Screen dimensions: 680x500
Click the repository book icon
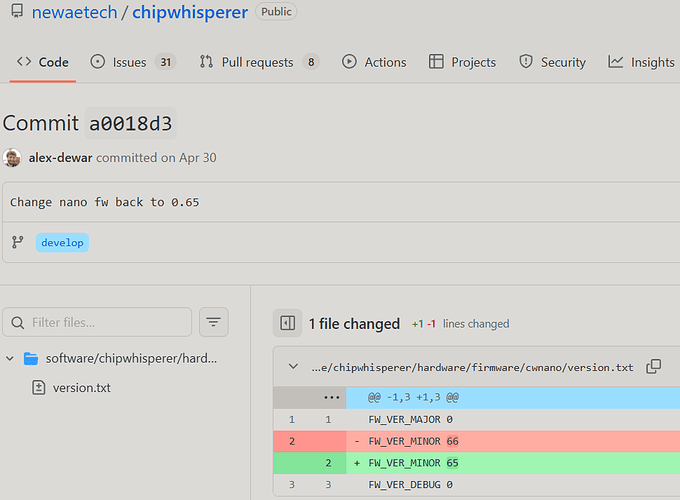click(13, 13)
